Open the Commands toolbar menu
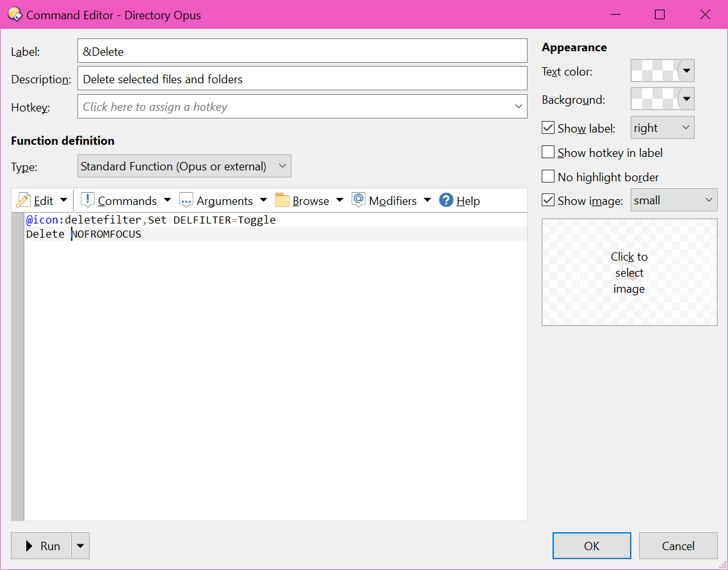 click(x=126, y=200)
